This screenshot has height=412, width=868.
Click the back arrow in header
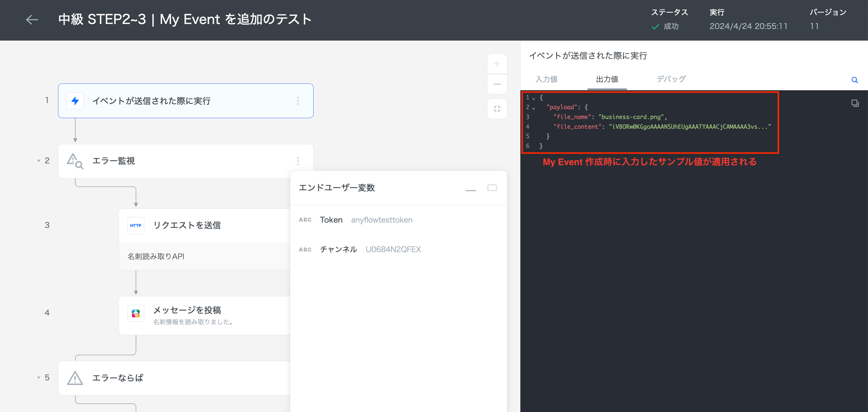(32, 20)
